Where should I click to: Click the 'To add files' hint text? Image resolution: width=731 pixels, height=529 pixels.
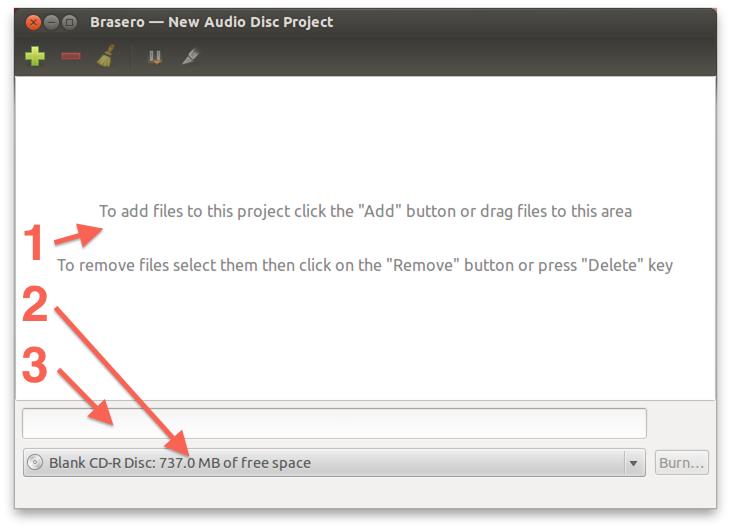[366, 211]
